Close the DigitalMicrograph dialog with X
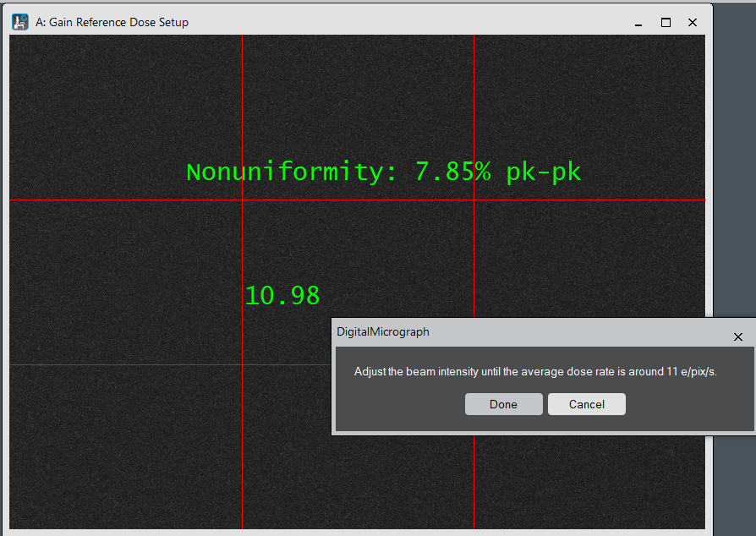The image size is (756, 536). (737, 336)
